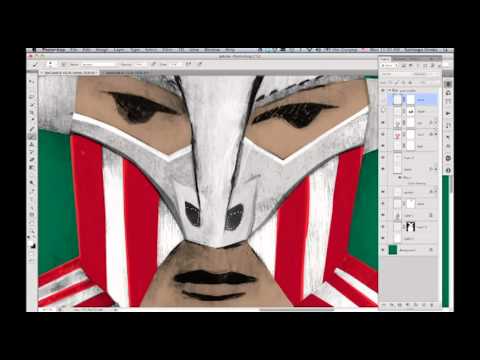Click the brush Flow field in options bar

[174, 64]
